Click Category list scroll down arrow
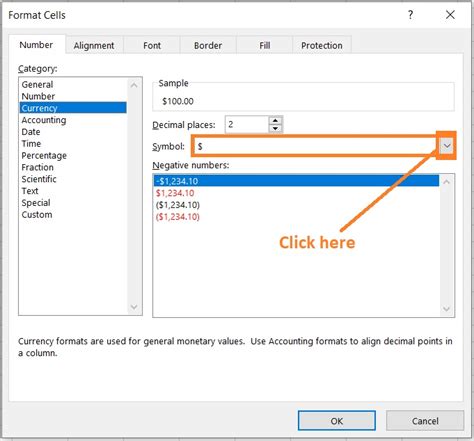 coord(134,307)
